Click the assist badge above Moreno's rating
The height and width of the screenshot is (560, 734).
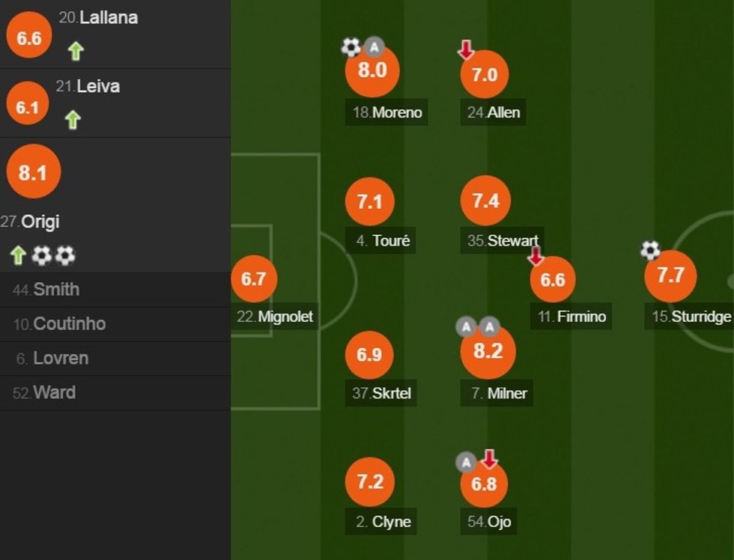pos(374,48)
